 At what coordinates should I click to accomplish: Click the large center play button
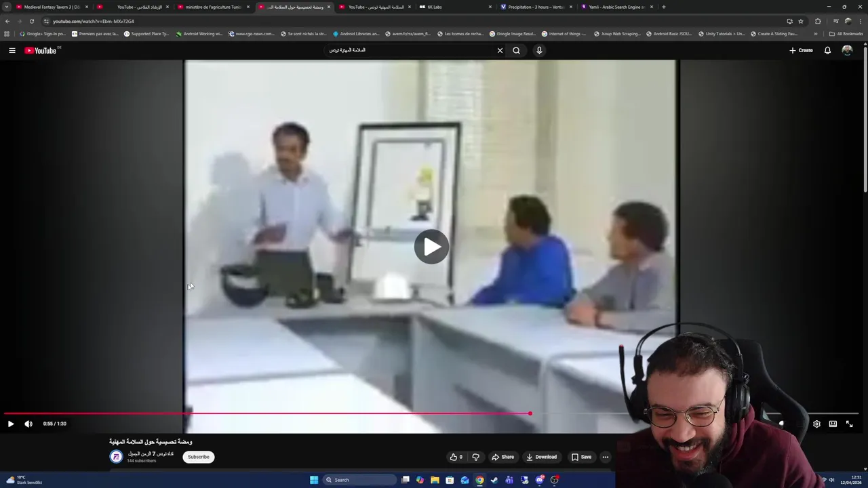point(431,247)
